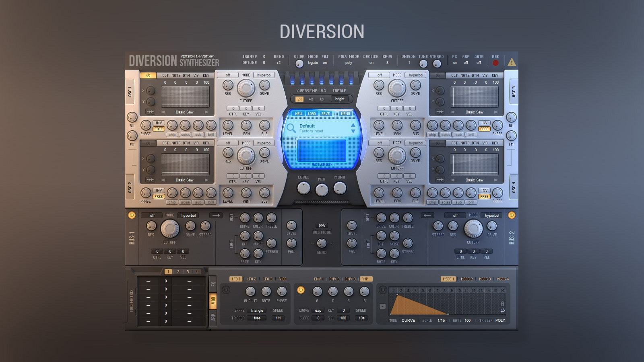644x362 pixels.
Task: Toggle OSC 2 FREE phase button
Action: tap(159, 197)
